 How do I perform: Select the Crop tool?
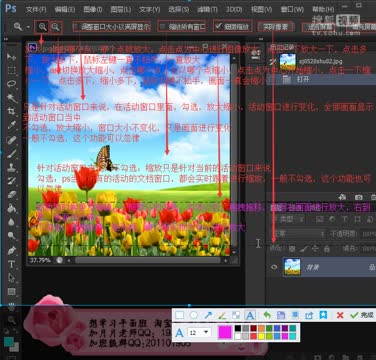[x=12, y=111]
